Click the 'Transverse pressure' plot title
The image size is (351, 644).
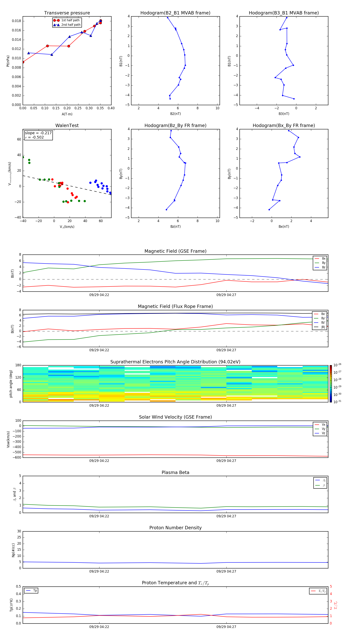[x=67, y=13]
